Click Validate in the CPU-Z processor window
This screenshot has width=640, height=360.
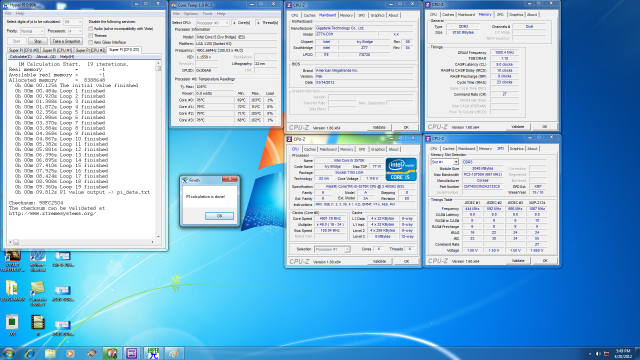379,261
